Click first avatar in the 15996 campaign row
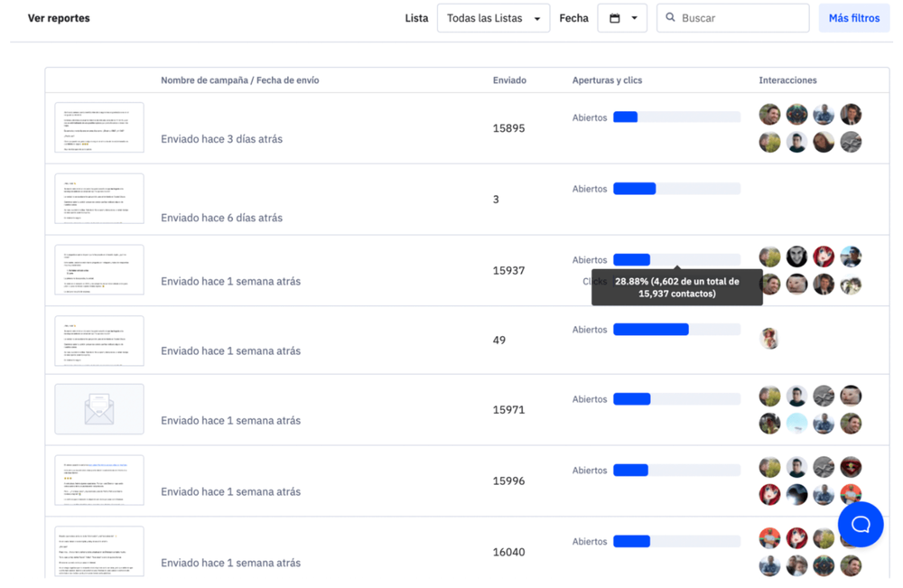903x588 pixels. (x=769, y=467)
